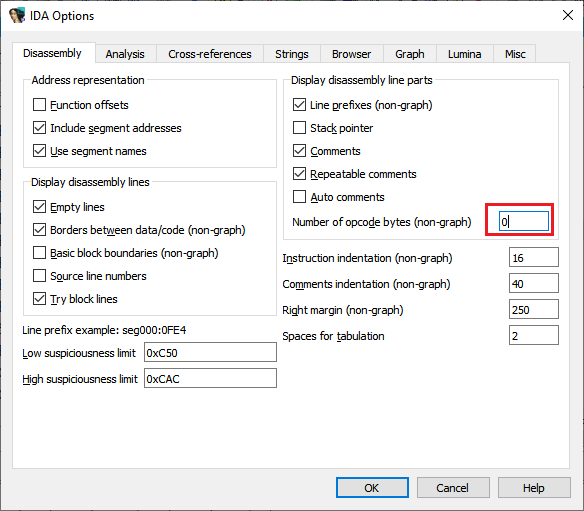Screen dimensions: 584x511
Task: Click the Instruction indentation field
Action: pos(534,257)
